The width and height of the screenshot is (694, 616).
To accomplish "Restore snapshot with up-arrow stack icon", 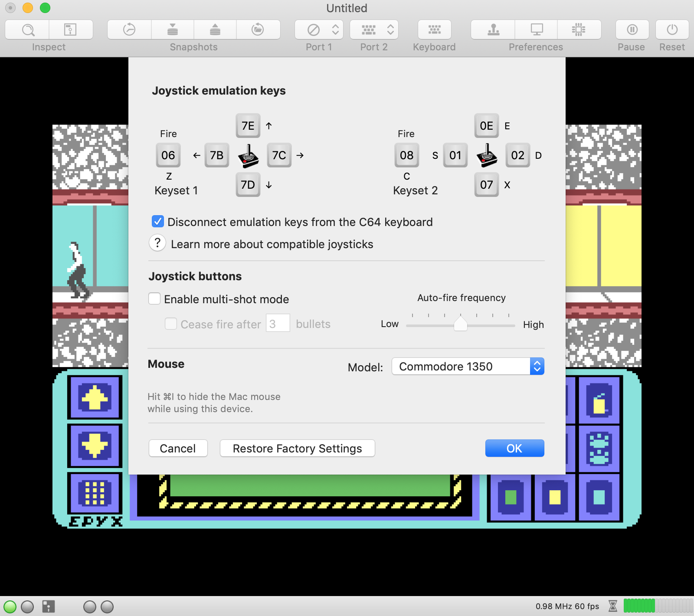I will [215, 29].
